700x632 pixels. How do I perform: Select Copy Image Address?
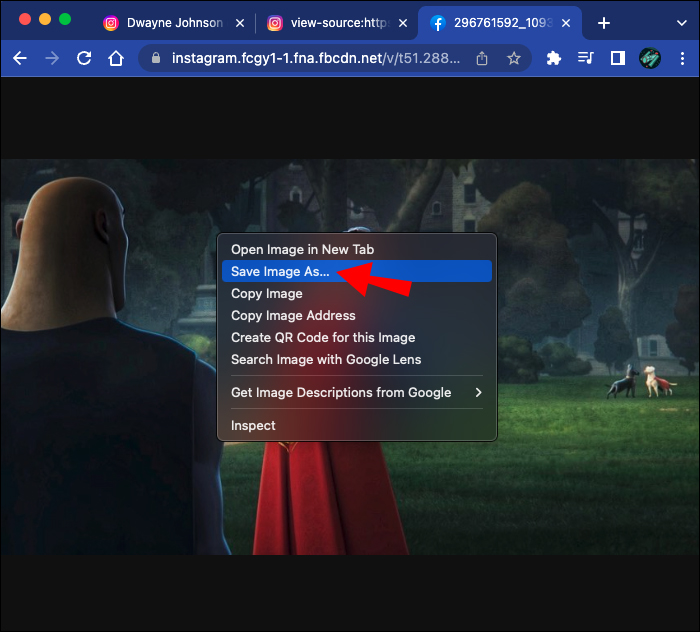coord(357,315)
